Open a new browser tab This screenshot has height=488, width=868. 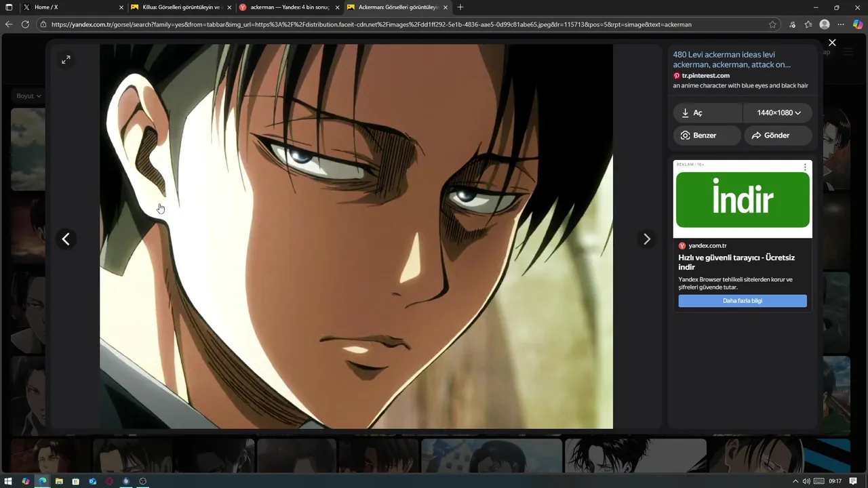(x=460, y=7)
